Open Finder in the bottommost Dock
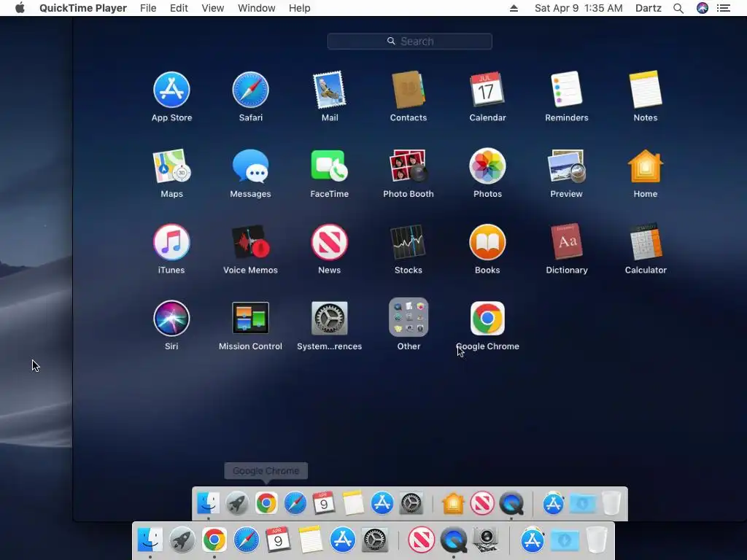This screenshot has width=747, height=560. 150,540
